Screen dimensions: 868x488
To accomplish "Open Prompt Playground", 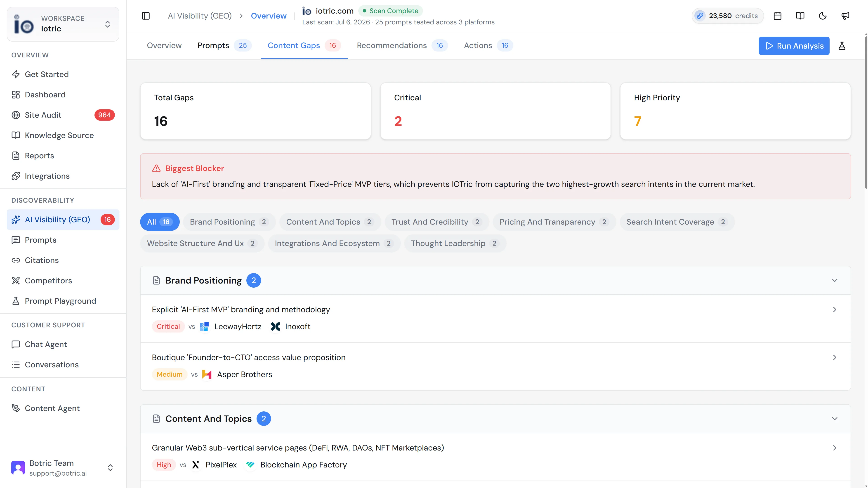I will pos(63,301).
